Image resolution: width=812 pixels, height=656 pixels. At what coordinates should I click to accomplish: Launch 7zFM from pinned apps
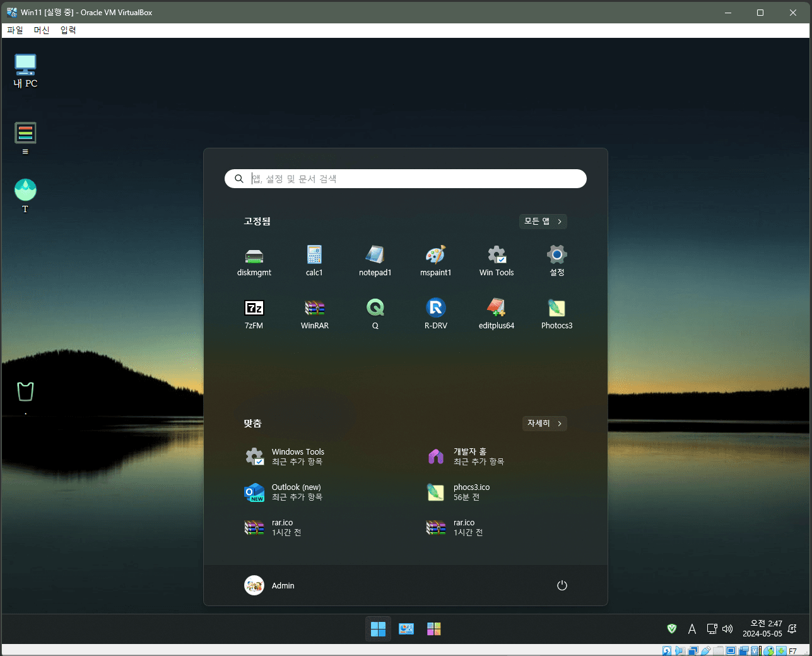[x=254, y=314]
